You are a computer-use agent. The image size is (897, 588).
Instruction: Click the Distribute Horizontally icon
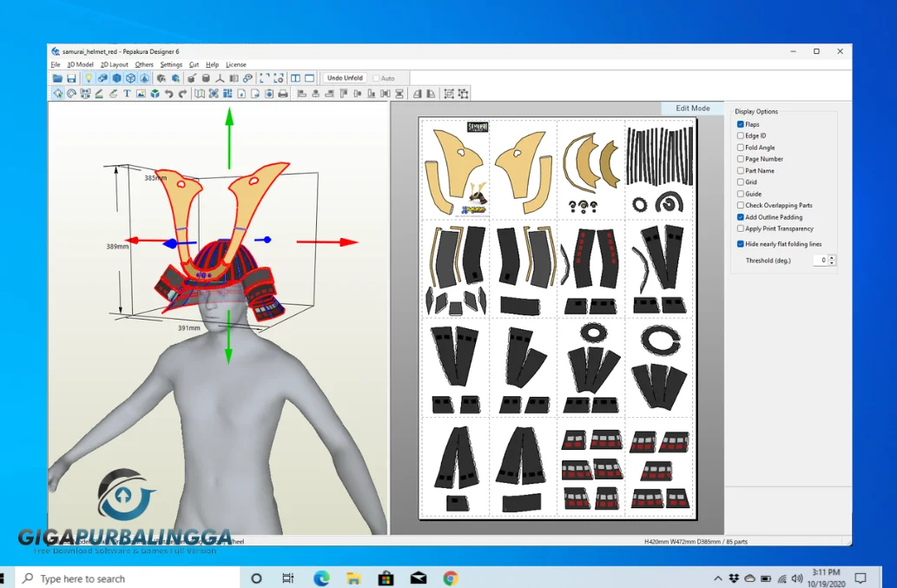[x=386, y=94]
